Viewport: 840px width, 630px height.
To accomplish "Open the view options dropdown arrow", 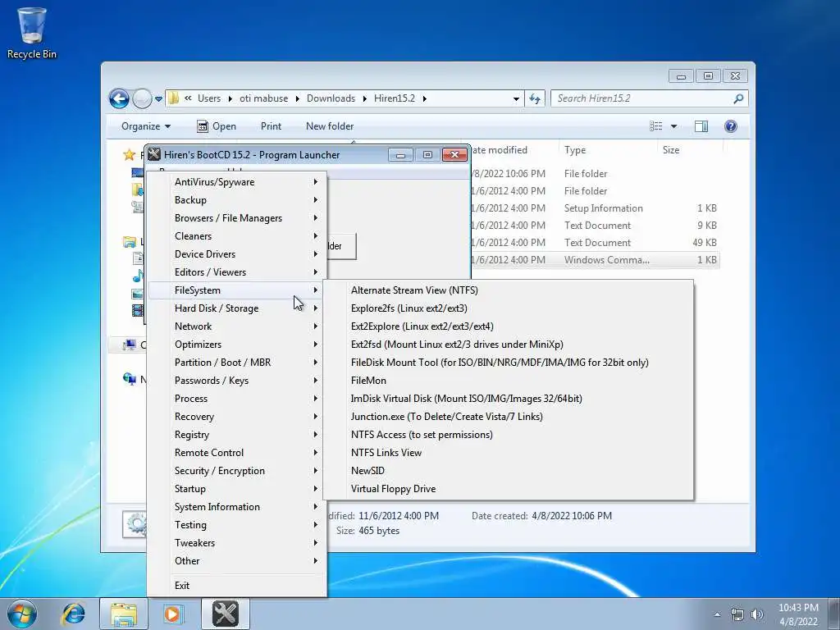I will 674,126.
